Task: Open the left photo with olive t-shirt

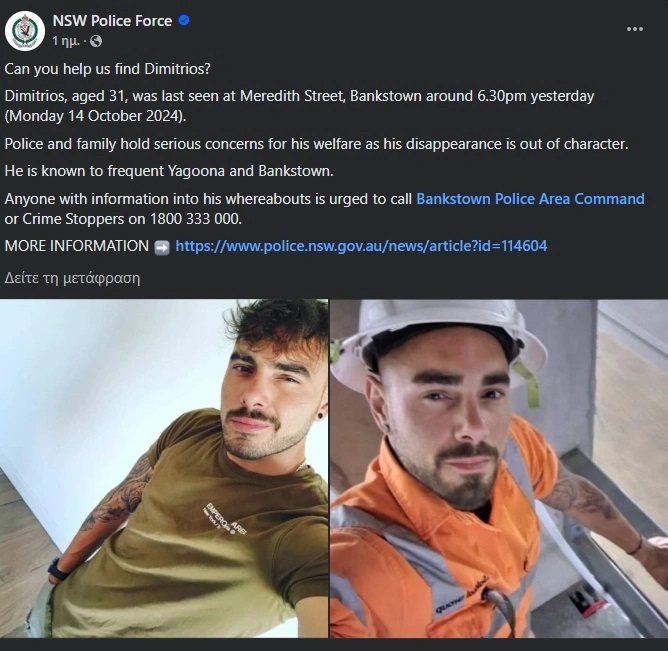Action: (164, 468)
